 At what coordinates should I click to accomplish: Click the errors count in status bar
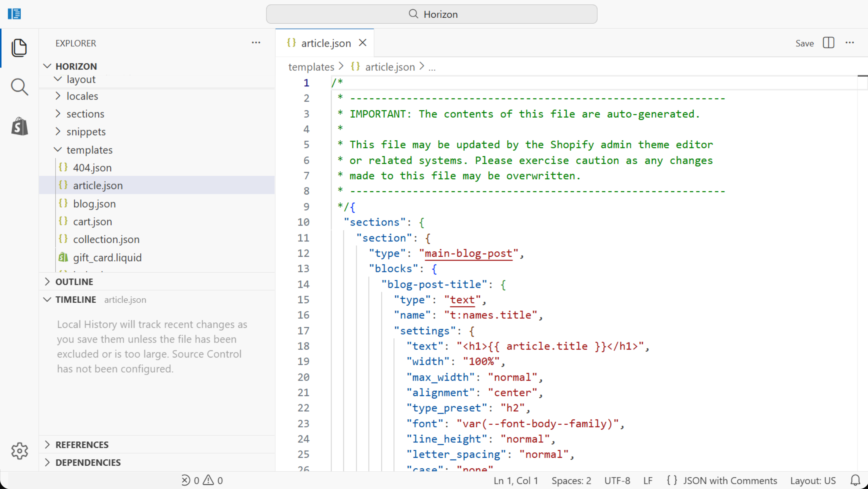[x=190, y=480]
